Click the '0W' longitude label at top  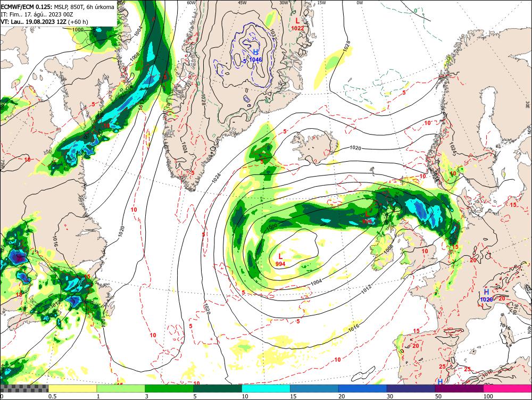point(360,3)
